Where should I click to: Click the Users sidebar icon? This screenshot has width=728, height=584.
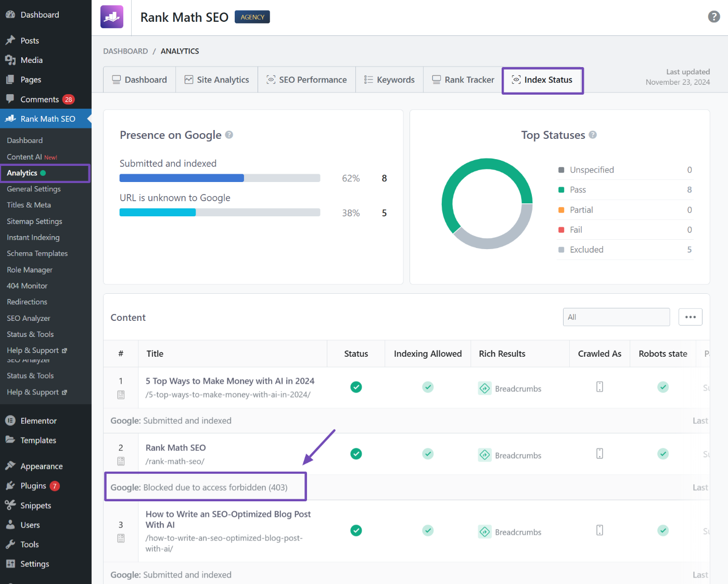pyautogui.click(x=10, y=525)
